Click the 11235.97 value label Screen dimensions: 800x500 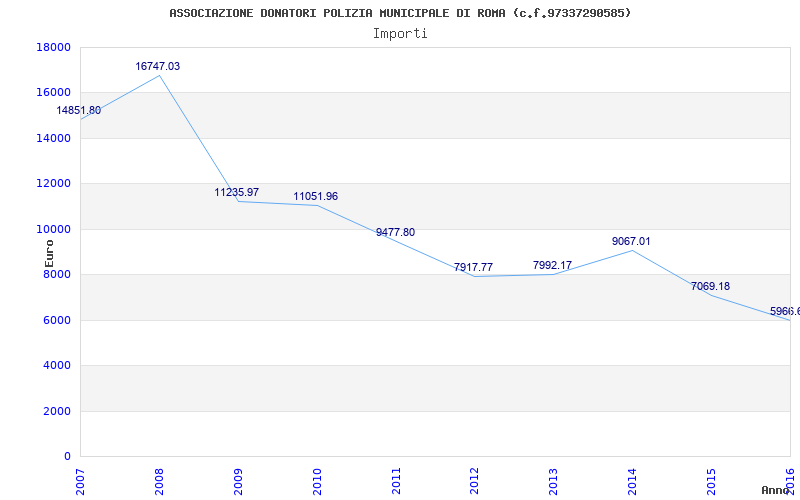point(237,192)
